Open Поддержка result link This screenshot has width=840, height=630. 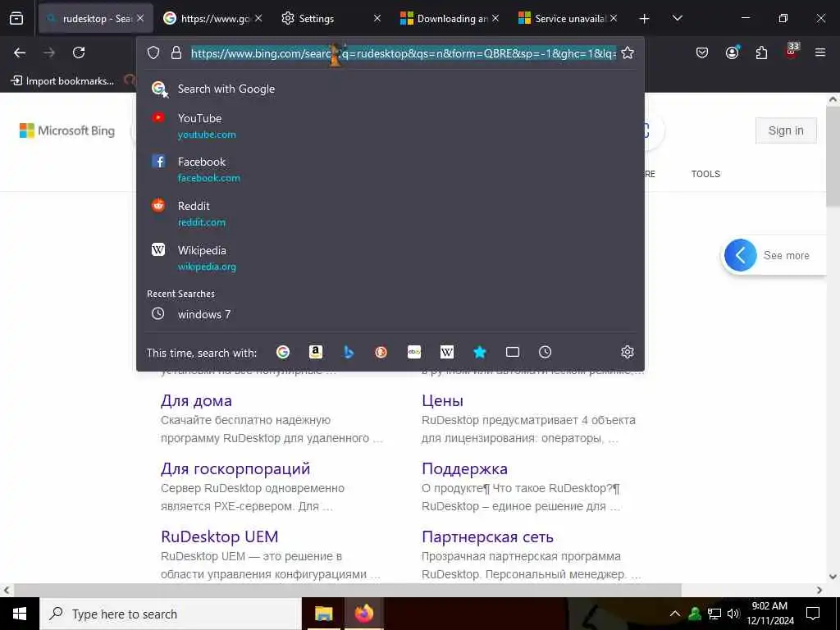point(464,468)
